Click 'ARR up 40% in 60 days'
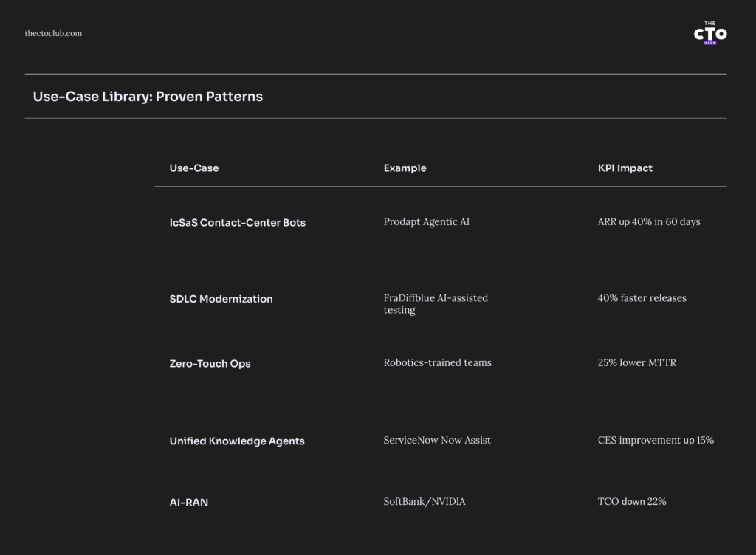This screenshot has height=555, width=756. (649, 221)
